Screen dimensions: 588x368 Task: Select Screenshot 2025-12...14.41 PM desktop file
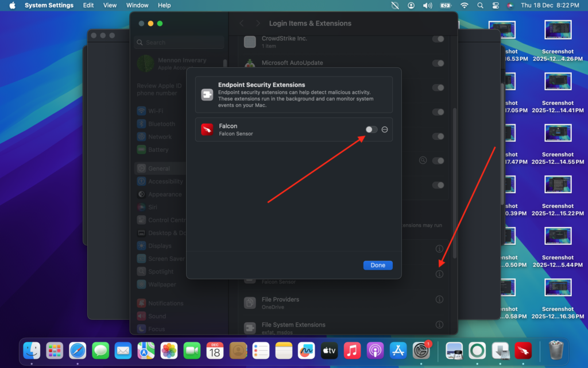pyautogui.click(x=558, y=93)
